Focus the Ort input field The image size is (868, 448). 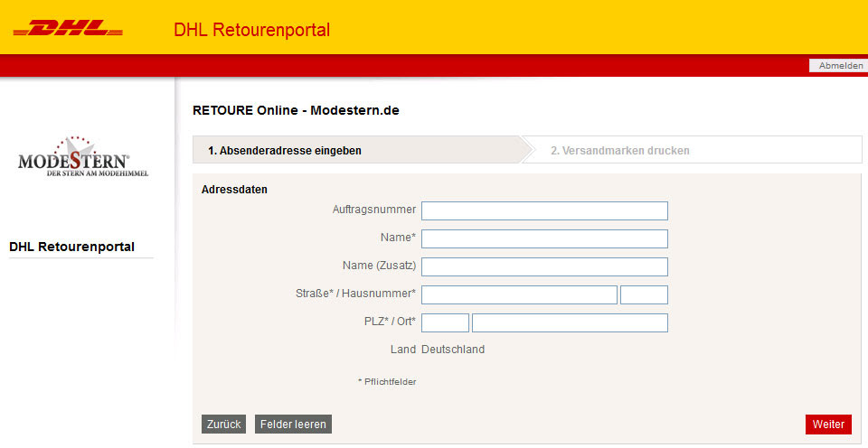571,323
